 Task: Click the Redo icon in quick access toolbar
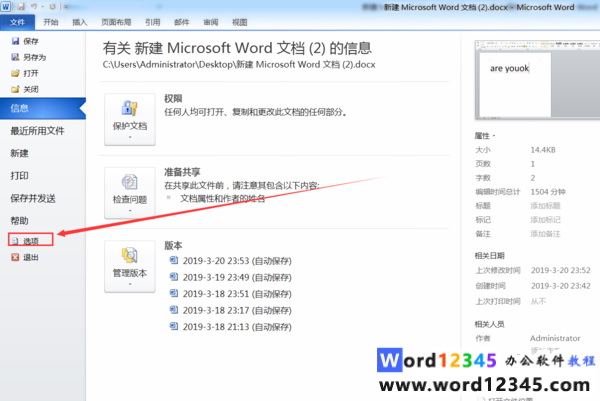point(52,7)
